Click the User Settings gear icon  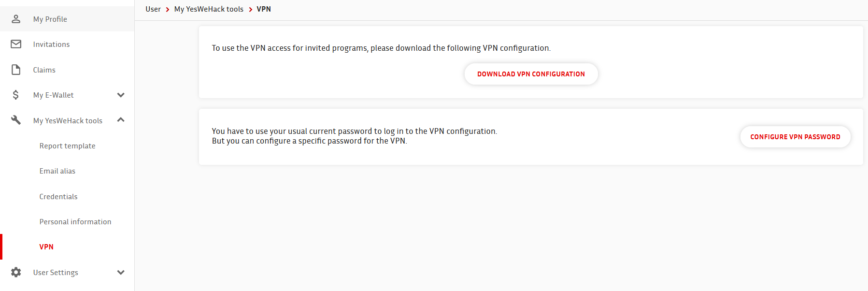click(16, 272)
